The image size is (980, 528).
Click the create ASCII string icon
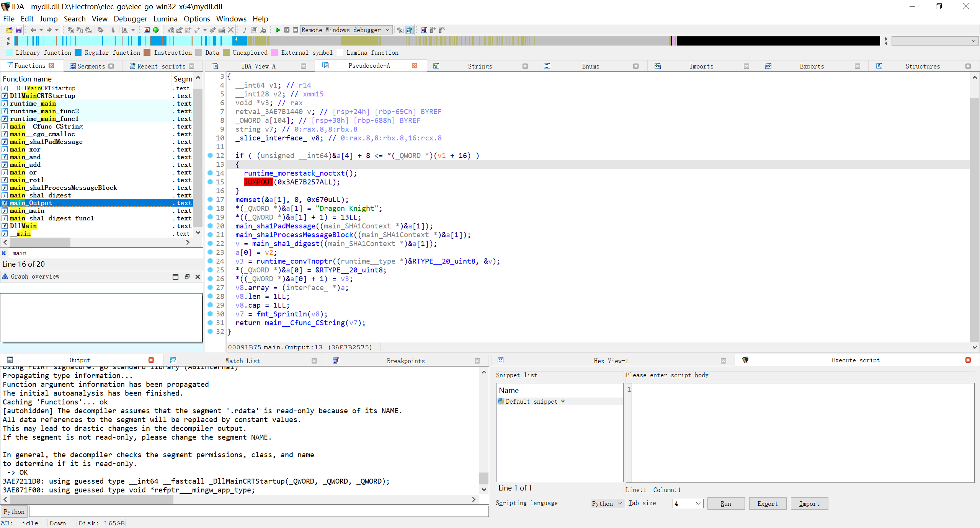(188, 30)
